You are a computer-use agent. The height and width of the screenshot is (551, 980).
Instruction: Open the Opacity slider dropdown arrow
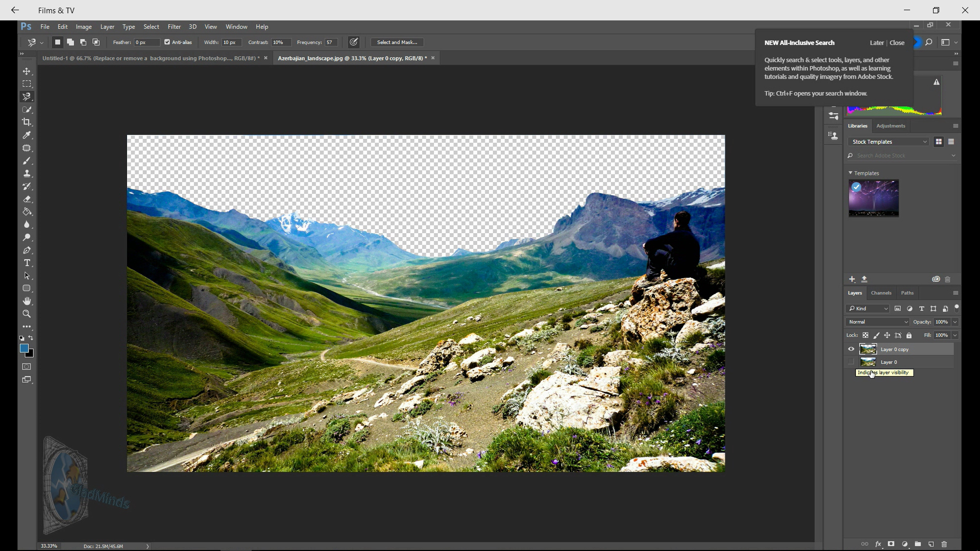point(955,322)
